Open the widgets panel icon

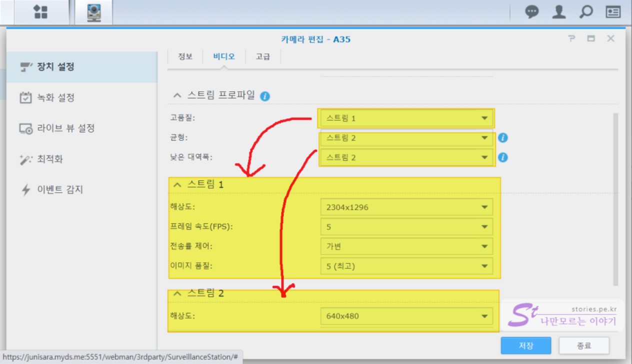point(613,12)
